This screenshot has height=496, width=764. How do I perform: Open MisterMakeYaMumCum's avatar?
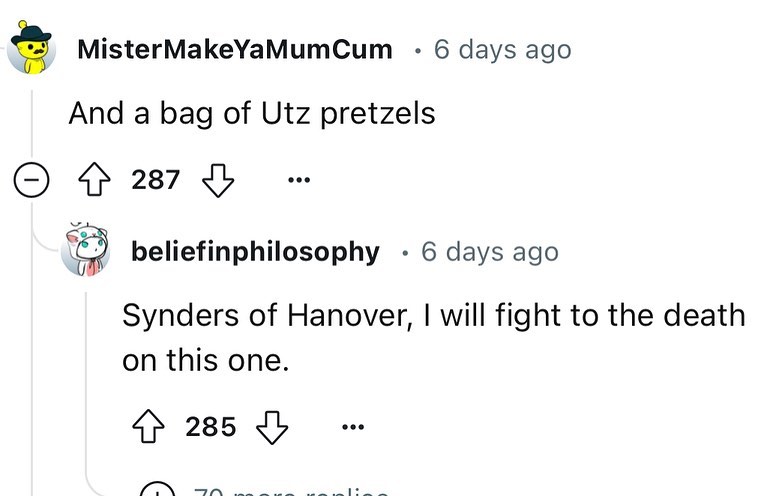click(33, 50)
